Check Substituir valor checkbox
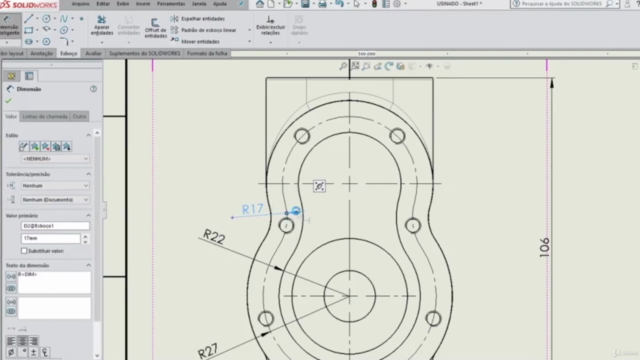The image size is (640, 360). pos(24,251)
